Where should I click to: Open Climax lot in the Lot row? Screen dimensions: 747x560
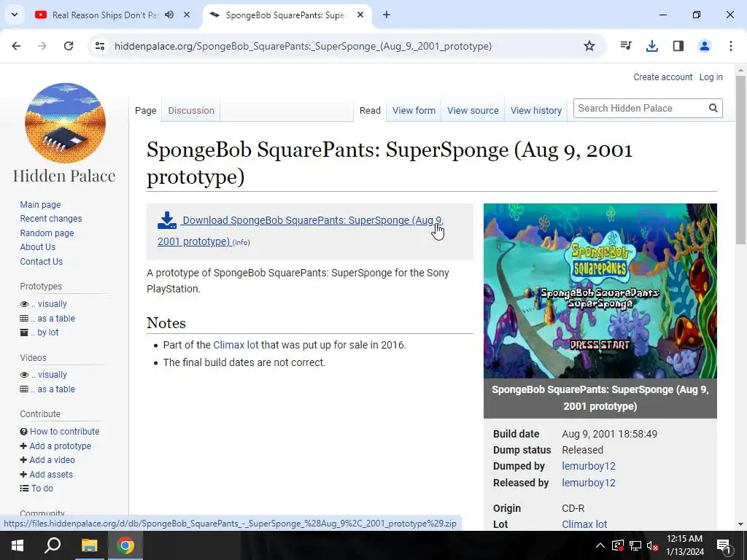point(584,524)
